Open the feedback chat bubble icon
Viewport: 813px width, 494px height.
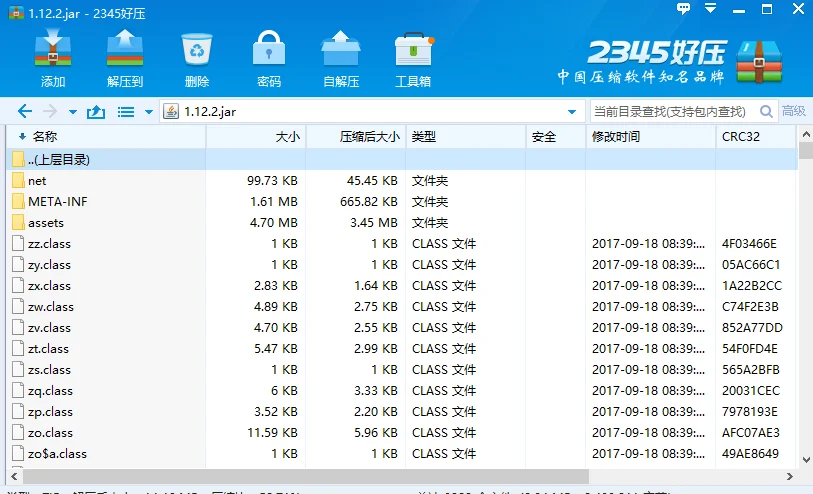683,8
